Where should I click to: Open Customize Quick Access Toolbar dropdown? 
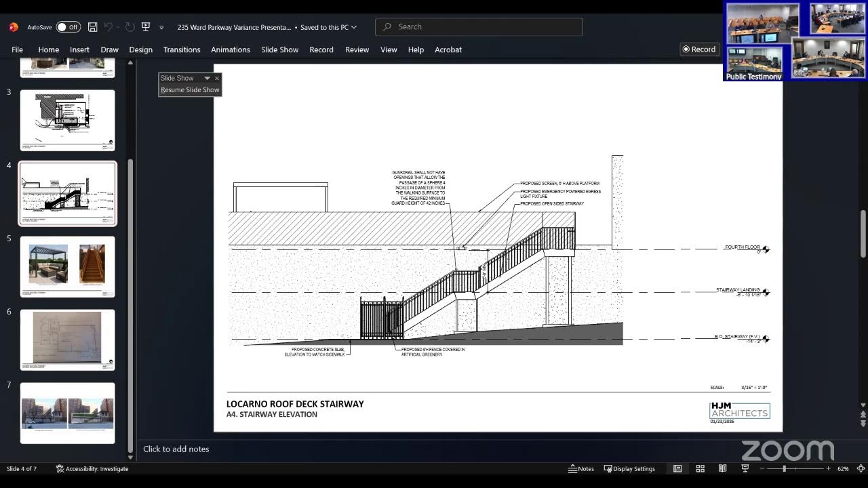click(x=161, y=27)
